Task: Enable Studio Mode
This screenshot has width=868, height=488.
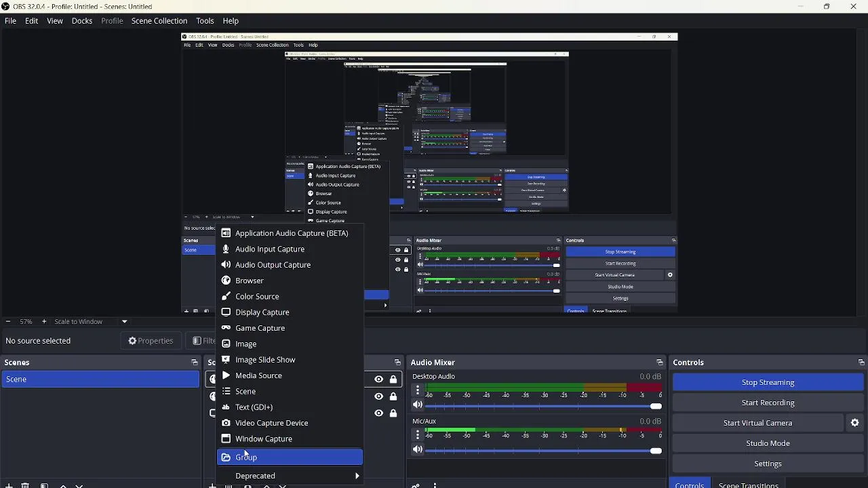Action: click(x=768, y=443)
